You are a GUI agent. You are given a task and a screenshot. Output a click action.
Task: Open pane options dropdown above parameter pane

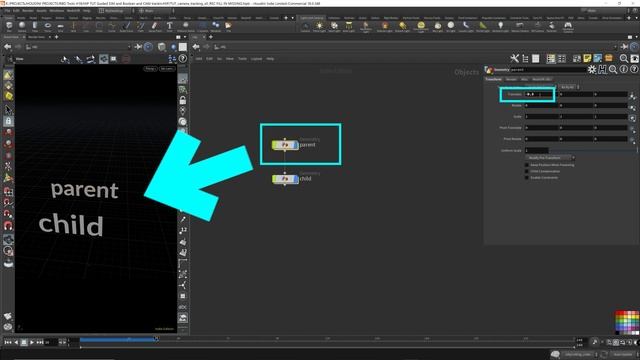click(636, 37)
